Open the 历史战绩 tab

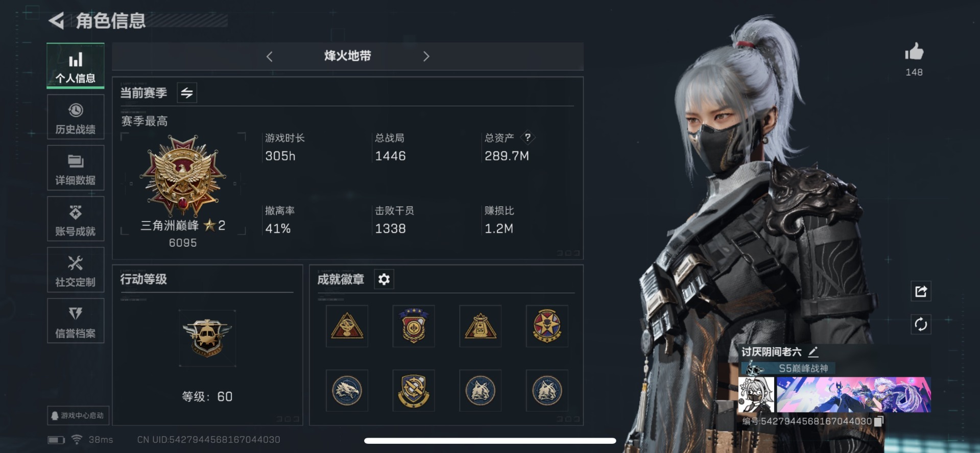point(76,117)
